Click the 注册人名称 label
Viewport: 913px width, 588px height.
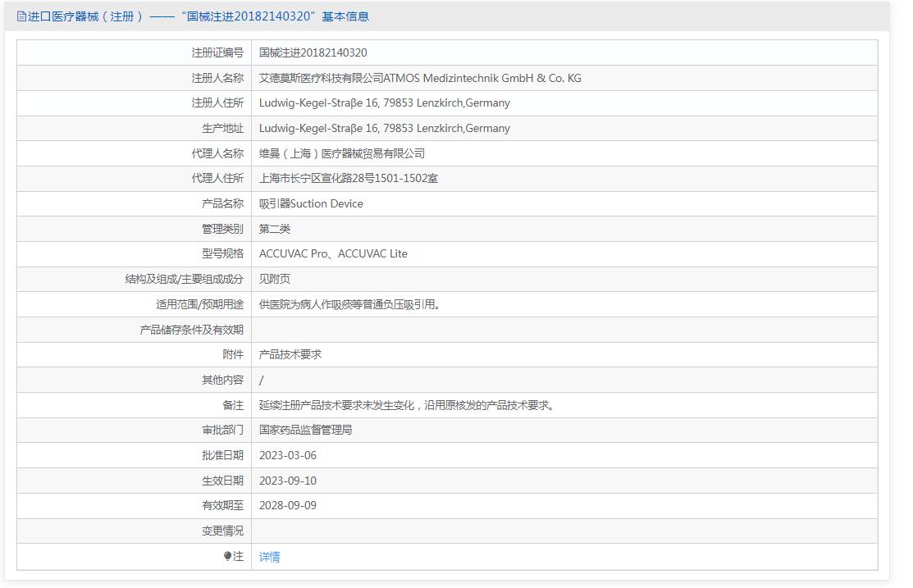[217, 78]
